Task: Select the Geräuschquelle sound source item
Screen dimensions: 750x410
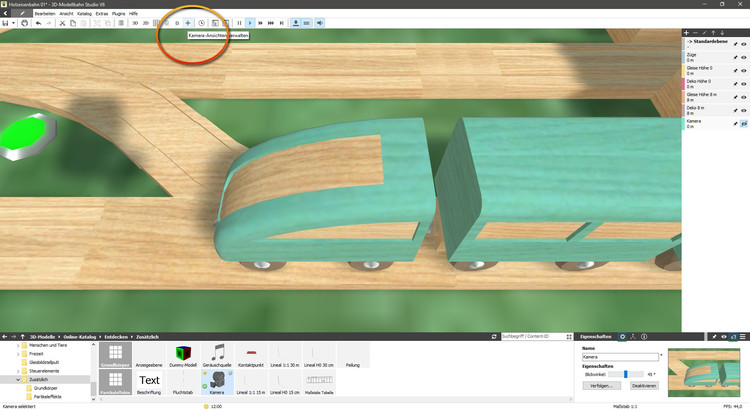Action: 219,357
